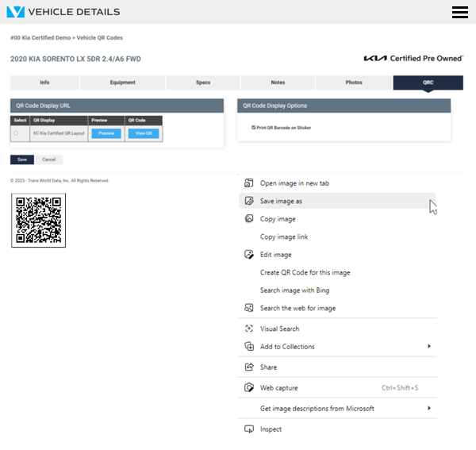Click the Copy image icon
This screenshot has width=476, height=450.
pos(249,218)
